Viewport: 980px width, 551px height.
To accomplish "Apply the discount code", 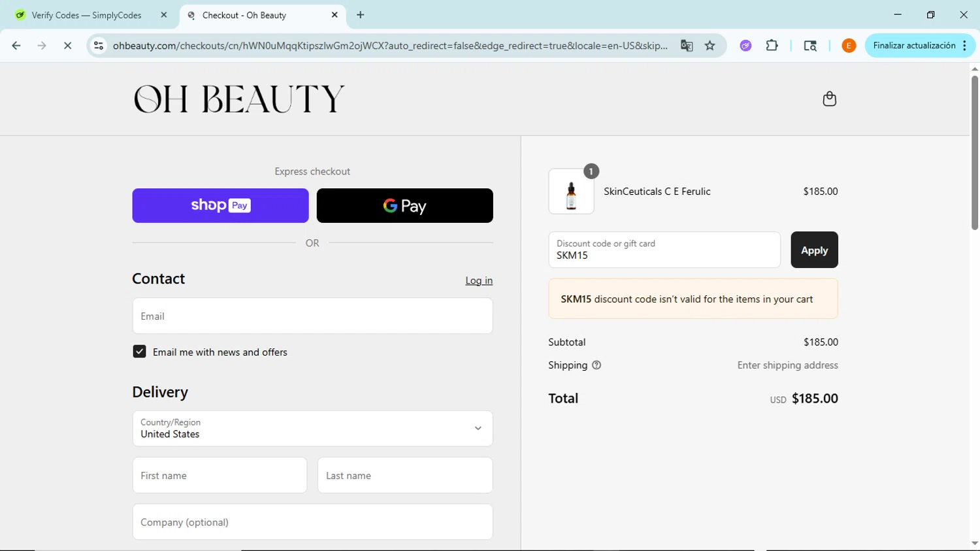I will point(814,250).
